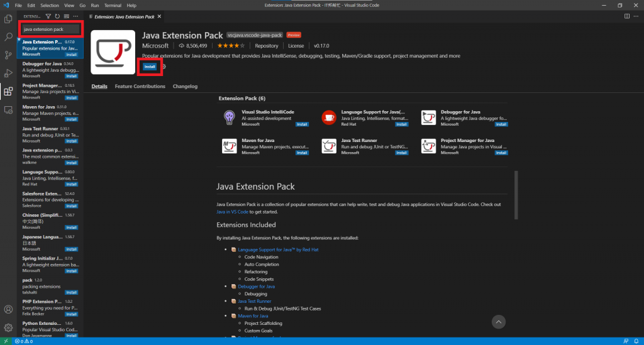Split the editor to the right
644x345 pixels.
tap(627, 16)
